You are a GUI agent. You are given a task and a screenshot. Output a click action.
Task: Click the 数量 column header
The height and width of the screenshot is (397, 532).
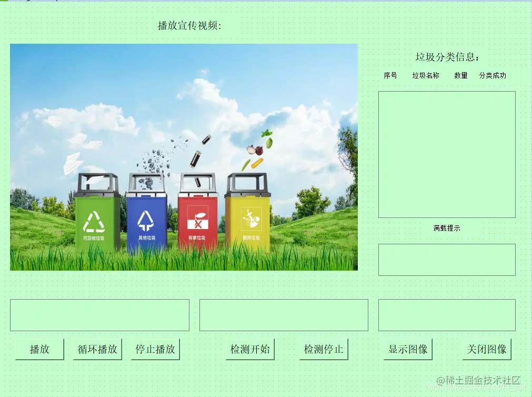[460, 76]
